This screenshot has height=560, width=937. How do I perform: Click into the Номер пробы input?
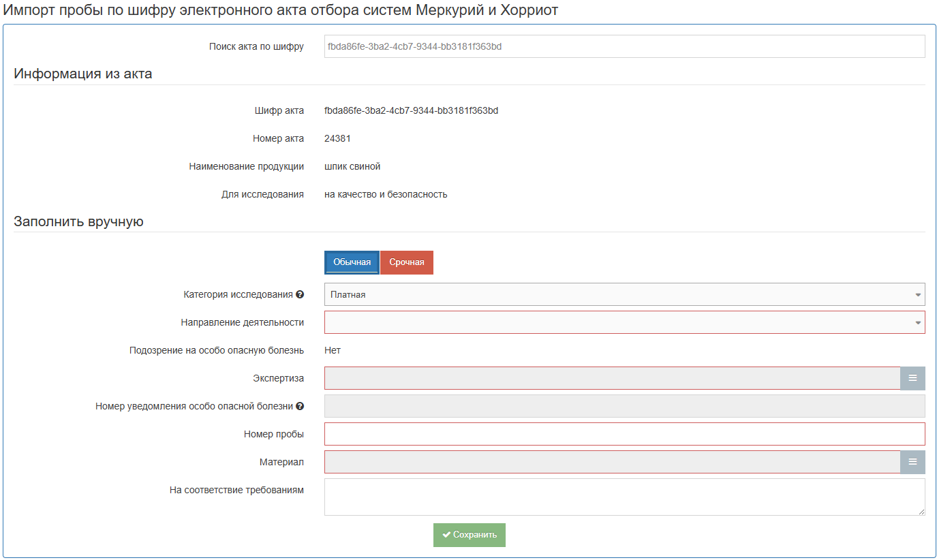click(624, 434)
